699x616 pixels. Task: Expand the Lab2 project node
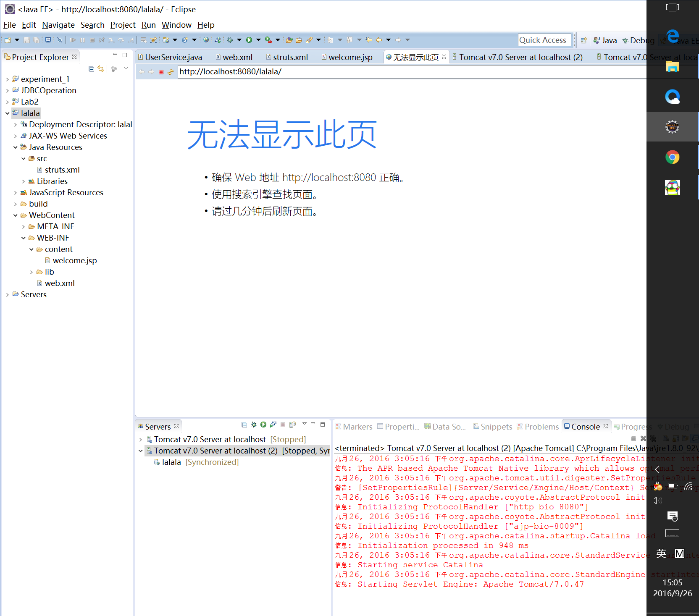pos(8,102)
